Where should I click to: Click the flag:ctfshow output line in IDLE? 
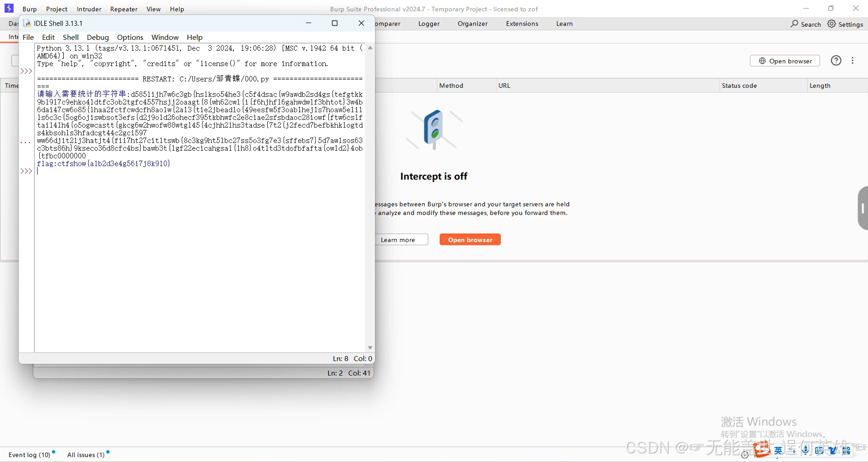104,163
